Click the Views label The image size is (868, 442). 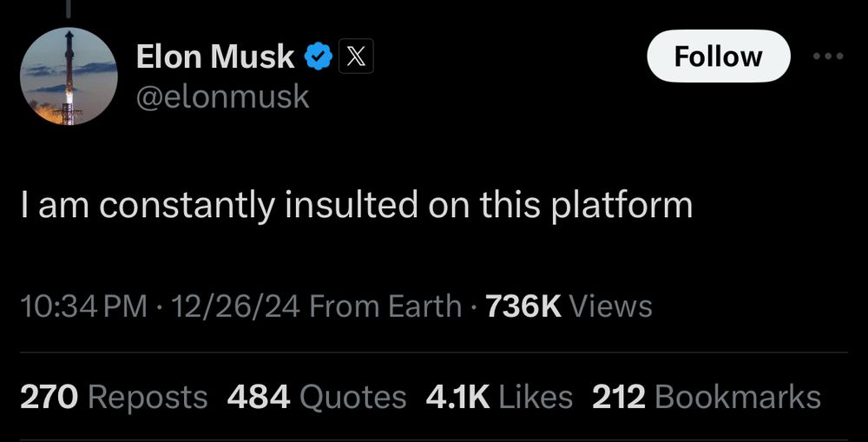tap(610, 307)
